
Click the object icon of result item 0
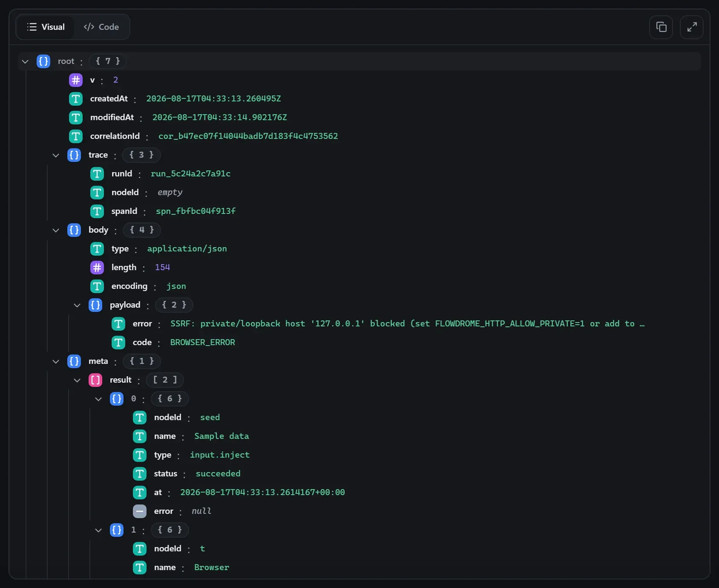click(x=117, y=399)
